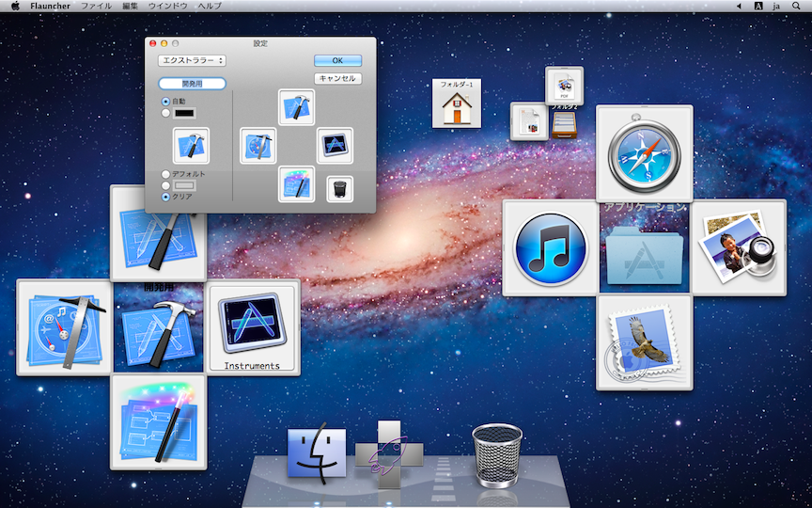This screenshot has height=508, width=812.
Task: Confirm settings with the OK button
Action: (337, 60)
